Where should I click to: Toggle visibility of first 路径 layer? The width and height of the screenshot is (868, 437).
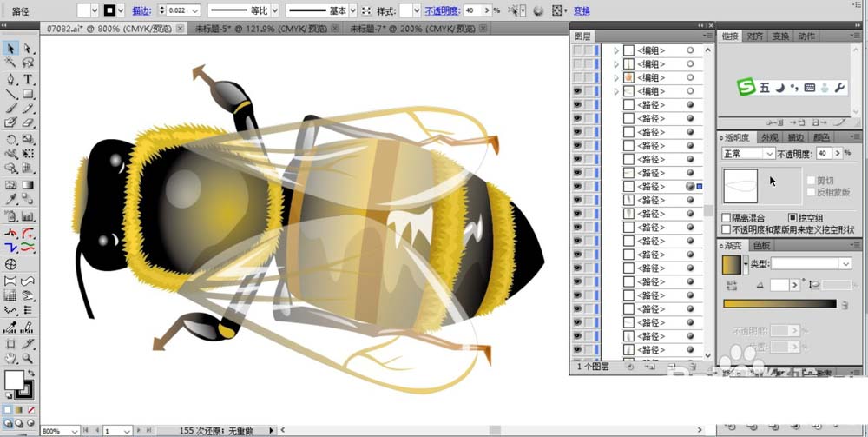click(577, 105)
